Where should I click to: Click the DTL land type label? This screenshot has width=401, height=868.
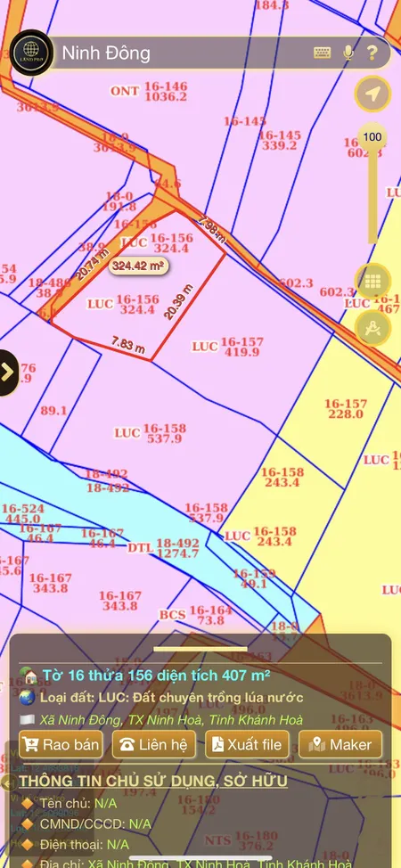tap(139, 548)
